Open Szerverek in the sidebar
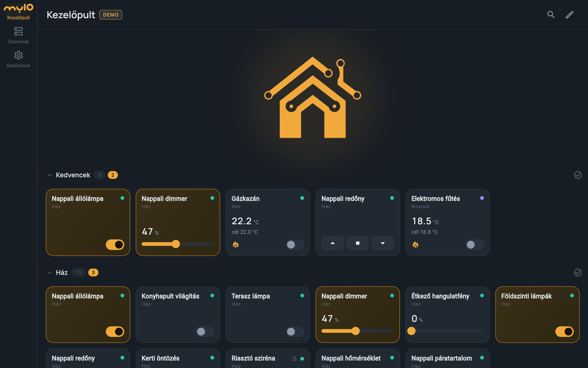 [18, 35]
